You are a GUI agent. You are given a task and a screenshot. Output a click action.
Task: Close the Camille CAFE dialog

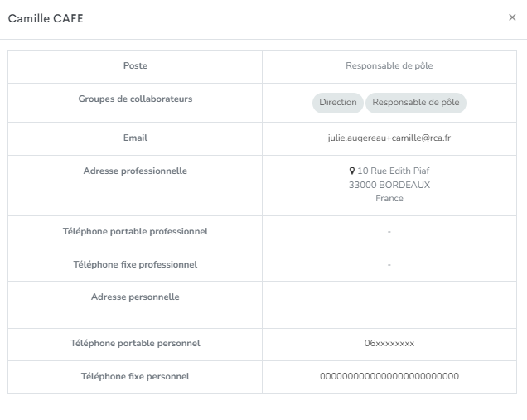point(512,17)
